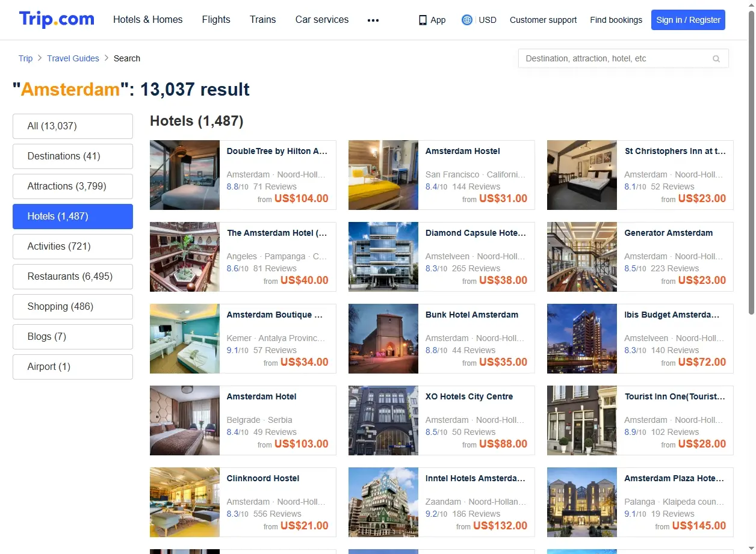Click Sign in / Register button
This screenshot has height=554, width=756.
pyautogui.click(x=688, y=20)
